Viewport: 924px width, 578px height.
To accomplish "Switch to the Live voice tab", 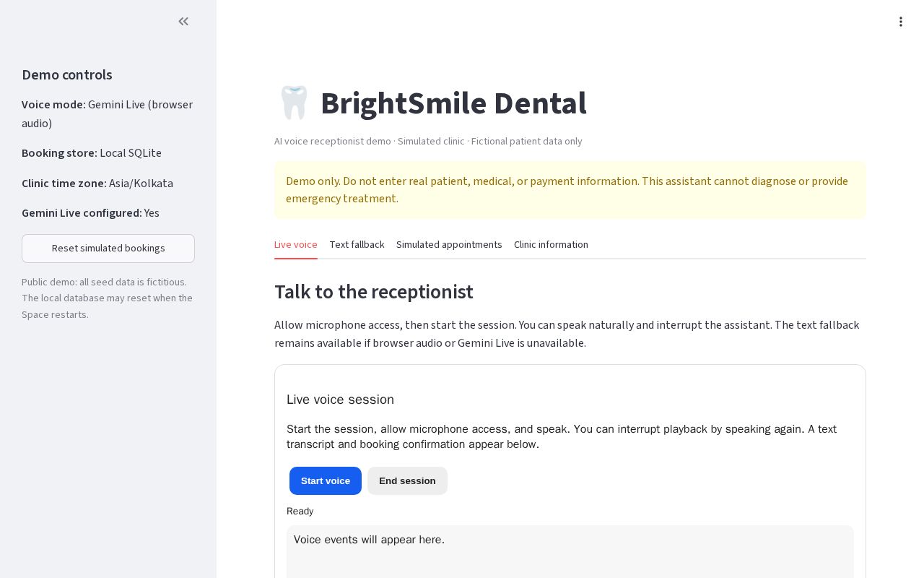I will pyautogui.click(x=296, y=244).
